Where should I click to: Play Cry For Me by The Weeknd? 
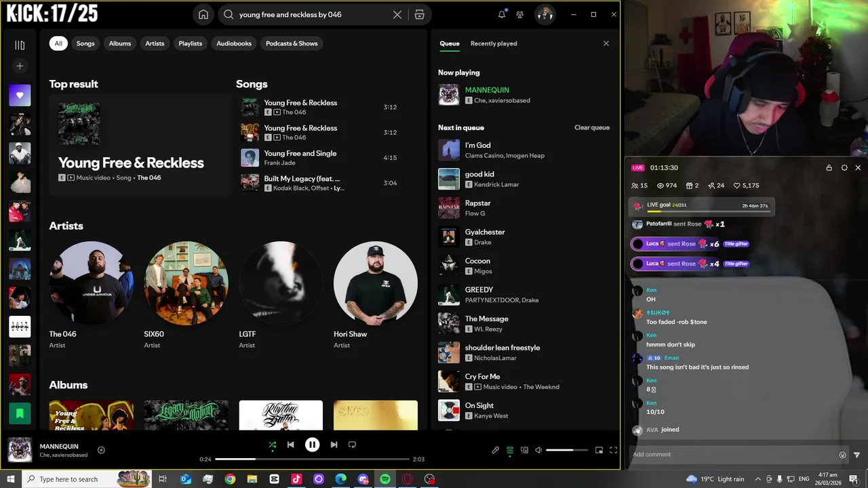[525, 382]
